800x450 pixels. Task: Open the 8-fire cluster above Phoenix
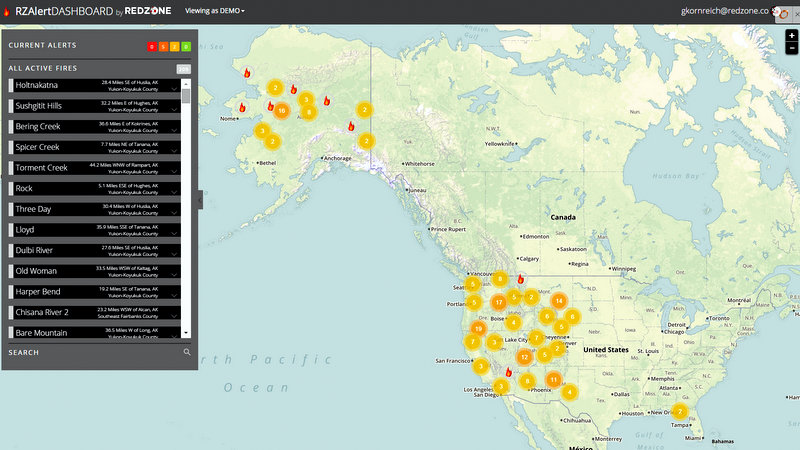tap(527, 381)
